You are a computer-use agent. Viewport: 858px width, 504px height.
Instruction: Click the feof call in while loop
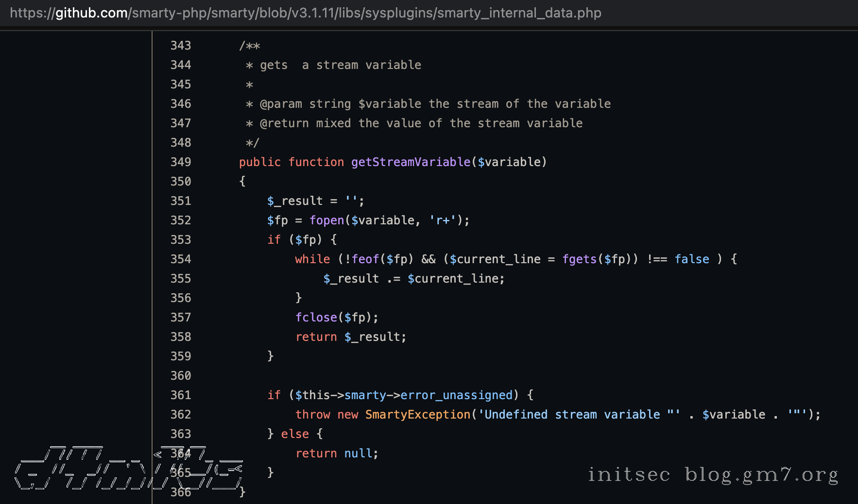click(365, 259)
